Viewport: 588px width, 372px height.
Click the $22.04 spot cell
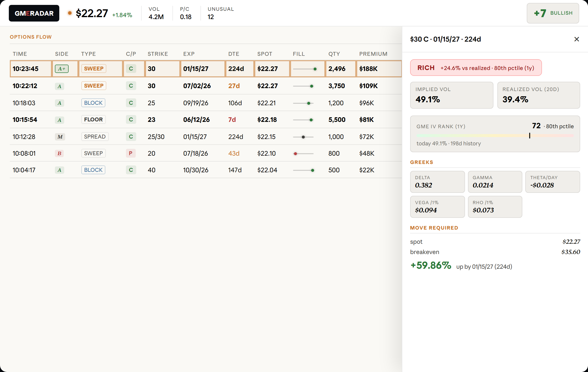click(267, 170)
